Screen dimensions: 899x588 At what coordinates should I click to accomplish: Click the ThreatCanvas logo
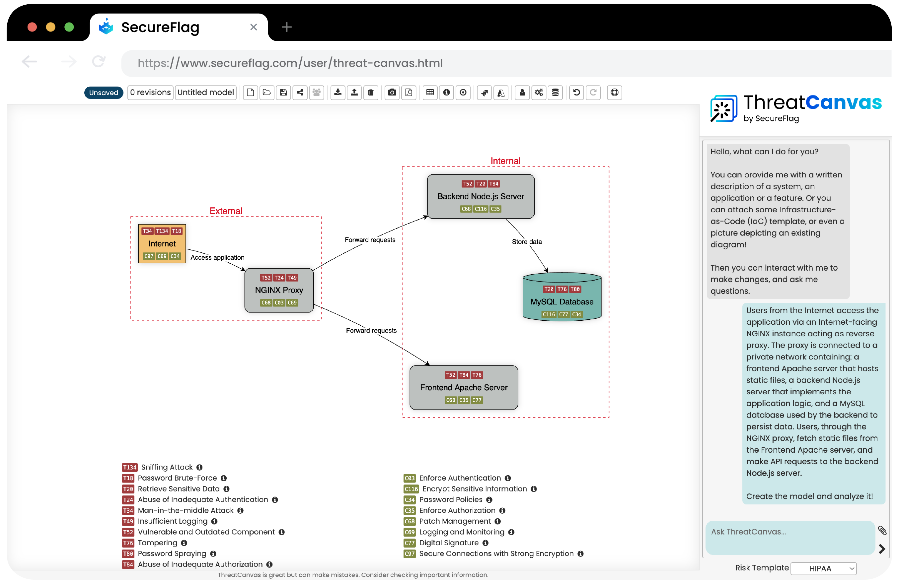(796, 109)
